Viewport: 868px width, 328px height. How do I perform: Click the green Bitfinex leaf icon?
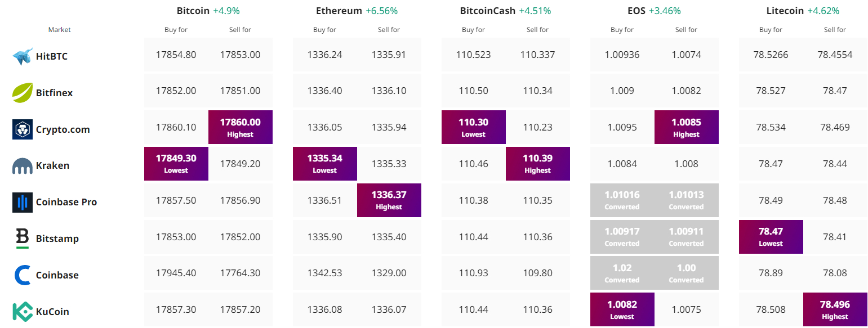(23, 93)
